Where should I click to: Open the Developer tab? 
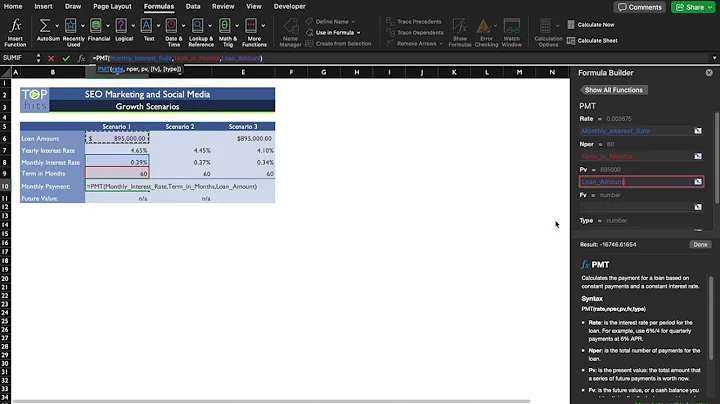(x=289, y=6)
